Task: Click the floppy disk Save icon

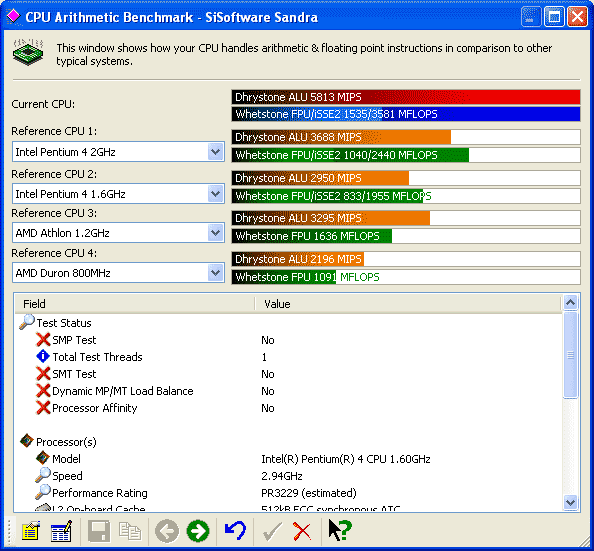Action: pos(98,531)
